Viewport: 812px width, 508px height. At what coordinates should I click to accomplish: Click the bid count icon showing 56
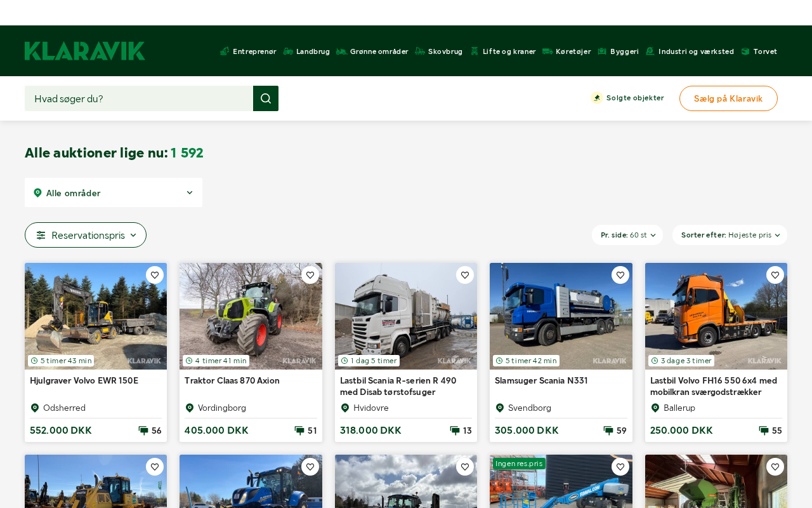[x=143, y=431]
